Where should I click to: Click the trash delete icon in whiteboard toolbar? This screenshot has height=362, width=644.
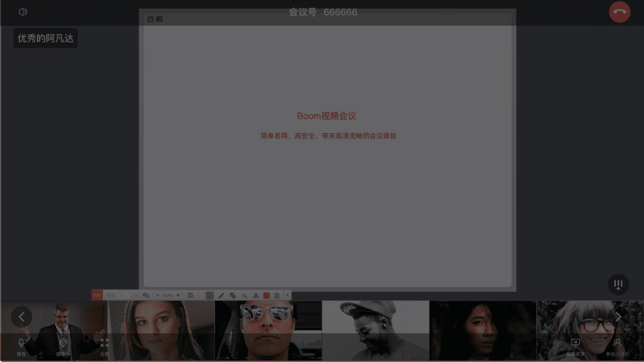pos(277,295)
